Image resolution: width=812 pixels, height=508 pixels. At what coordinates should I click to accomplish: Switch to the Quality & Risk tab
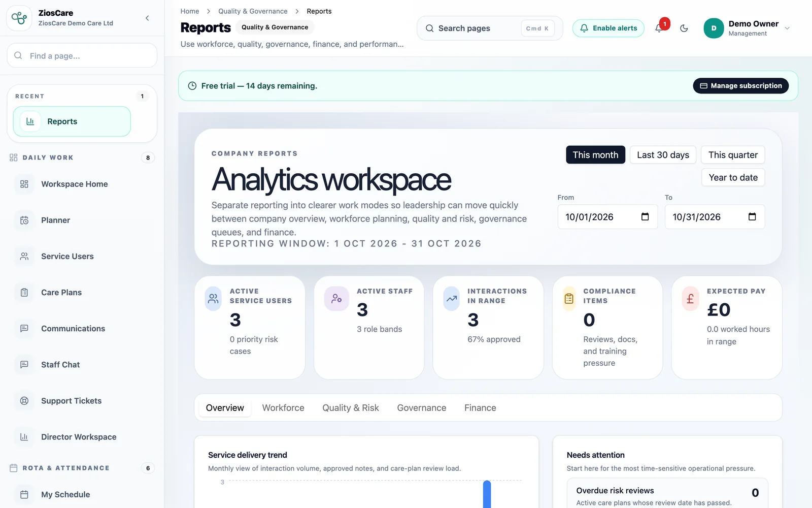click(351, 408)
